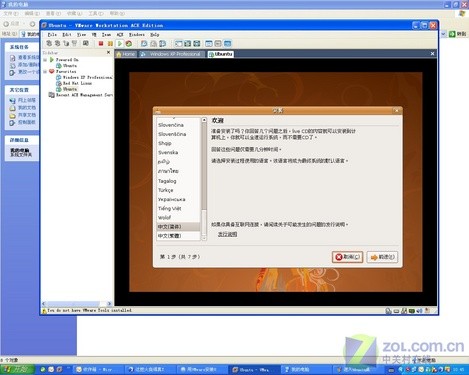Choose Tiếng Việt in the language list

(x=169, y=208)
